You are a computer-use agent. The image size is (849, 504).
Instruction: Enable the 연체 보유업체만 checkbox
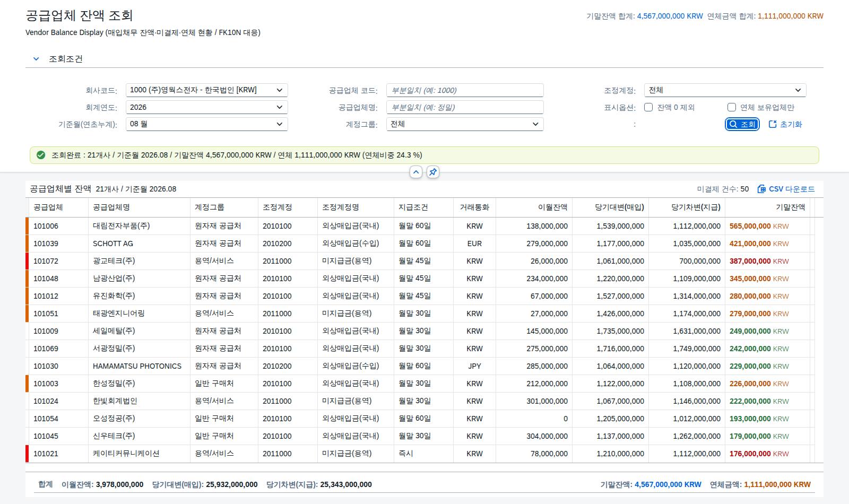click(732, 107)
